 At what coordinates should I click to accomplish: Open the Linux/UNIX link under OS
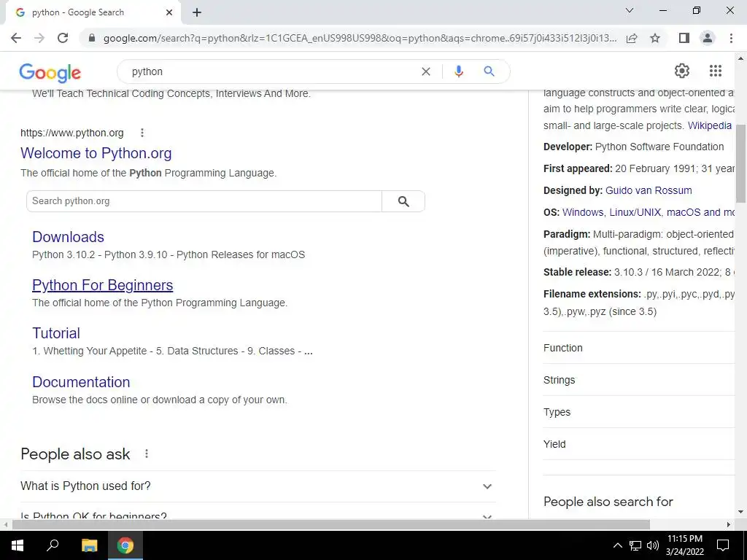pyautogui.click(x=635, y=212)
